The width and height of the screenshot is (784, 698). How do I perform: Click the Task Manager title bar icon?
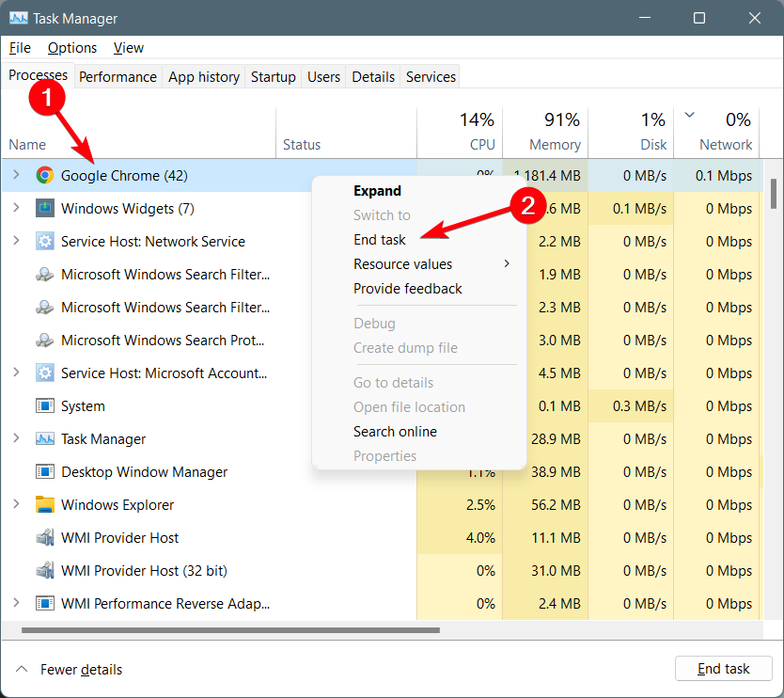point(19,19)
